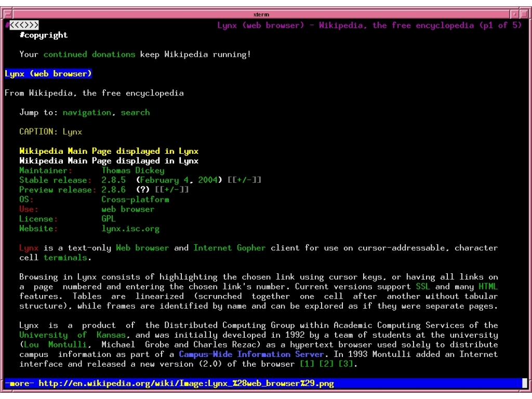Open the GPL license link
532x399 pixels.
[109, 219]
